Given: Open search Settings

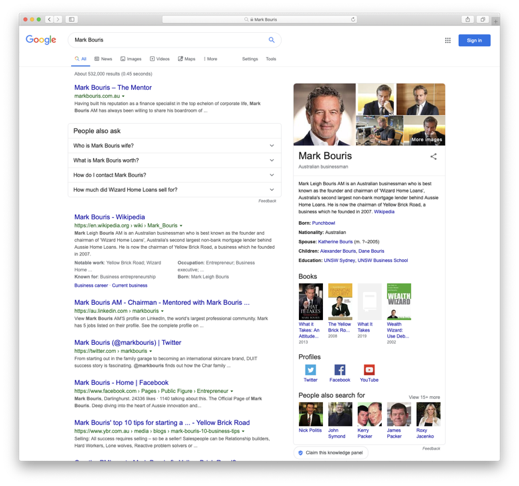Looking at the screenshot, I should click(250, 59).
